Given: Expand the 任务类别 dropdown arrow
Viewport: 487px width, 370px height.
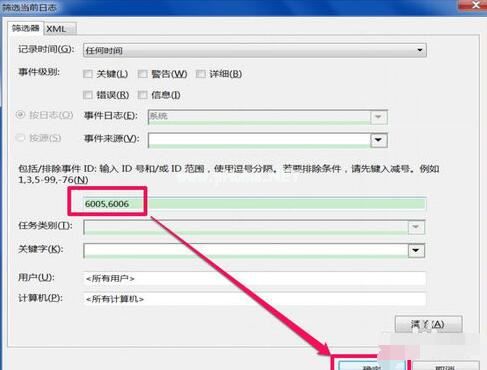Looking at the screenshot, I should 416,227.
